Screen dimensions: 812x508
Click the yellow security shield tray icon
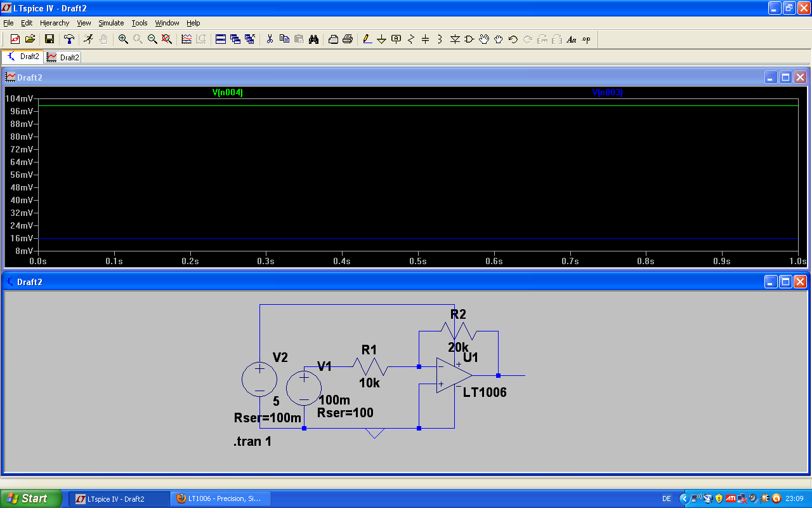pyautogui.click(x=718, y=498)
